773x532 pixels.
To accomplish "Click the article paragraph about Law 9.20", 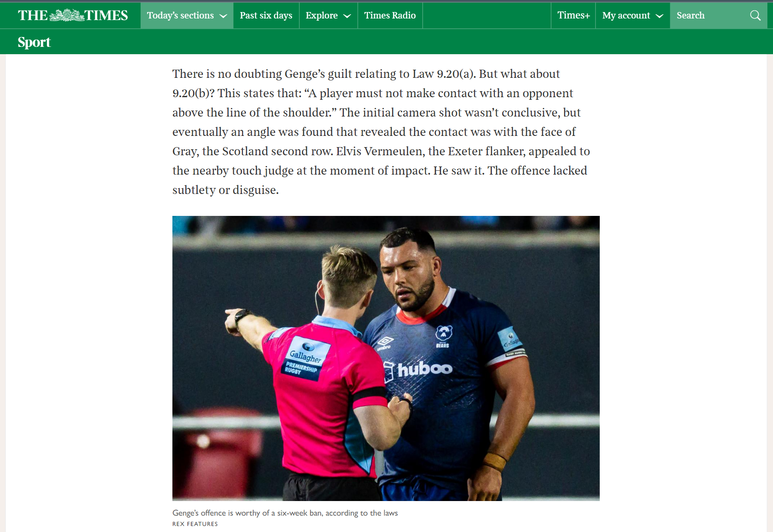I will [x=381, y=132].
